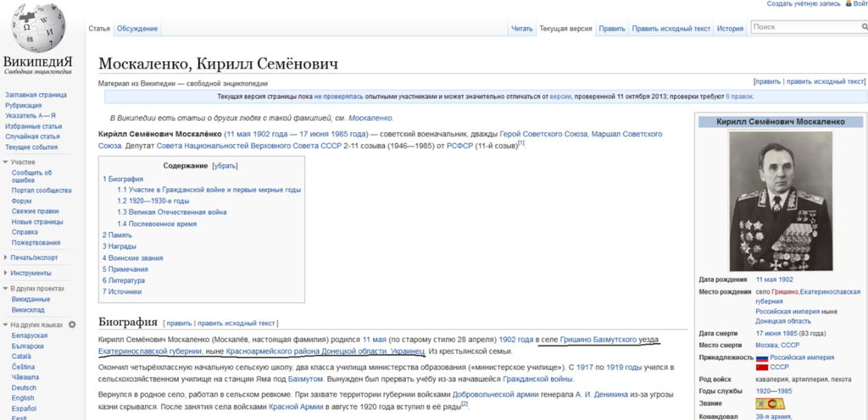Jump to 1.3 Великая Отечественная война
Screen dimensions: 868x420
click(171, 213)
